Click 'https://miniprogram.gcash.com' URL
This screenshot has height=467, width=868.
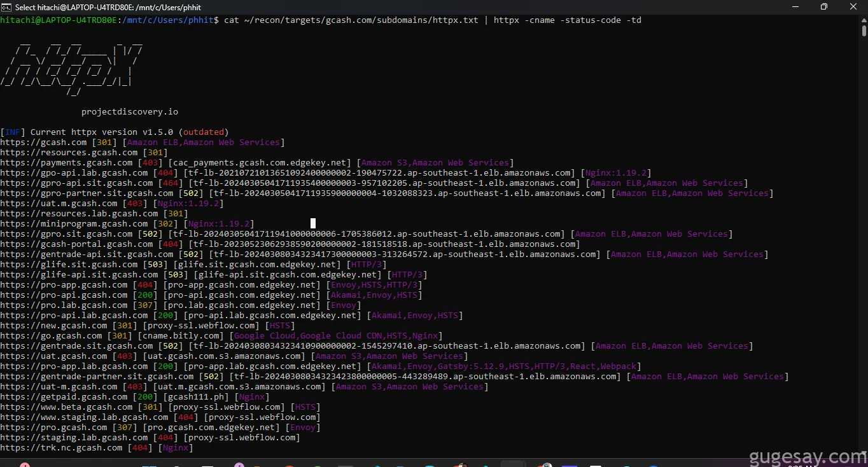[74, 223]
